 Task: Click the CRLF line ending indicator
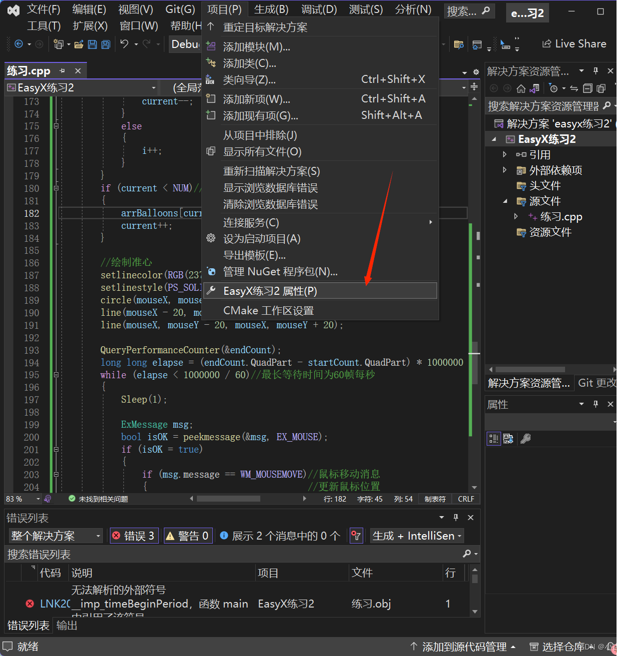tap(466, 499)
